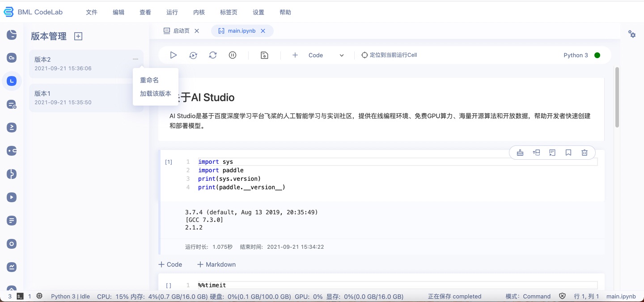This screenshot has width=644, height=302.
Task: Open the 文件 menu
Action: tap(92, 12)
